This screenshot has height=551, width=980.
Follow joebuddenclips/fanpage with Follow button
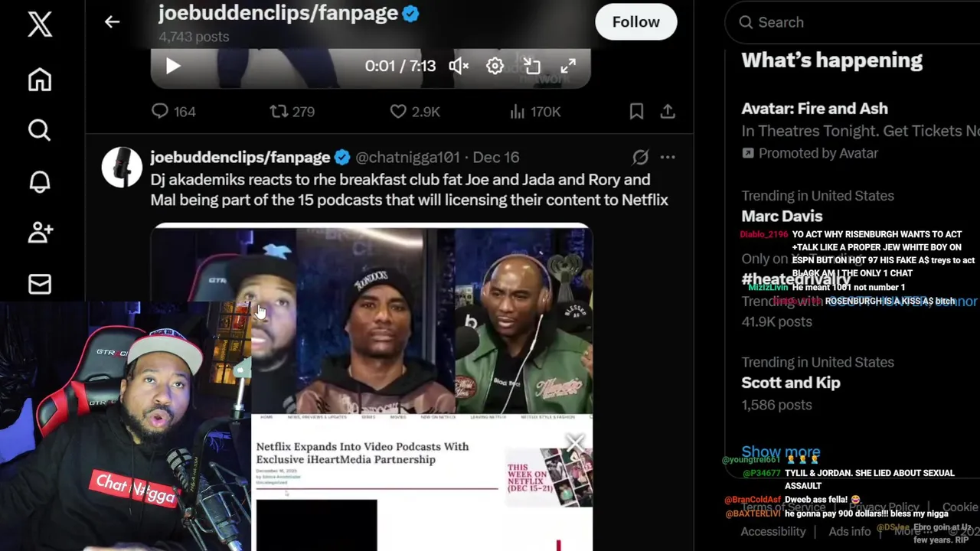click(x=635, y=22)
